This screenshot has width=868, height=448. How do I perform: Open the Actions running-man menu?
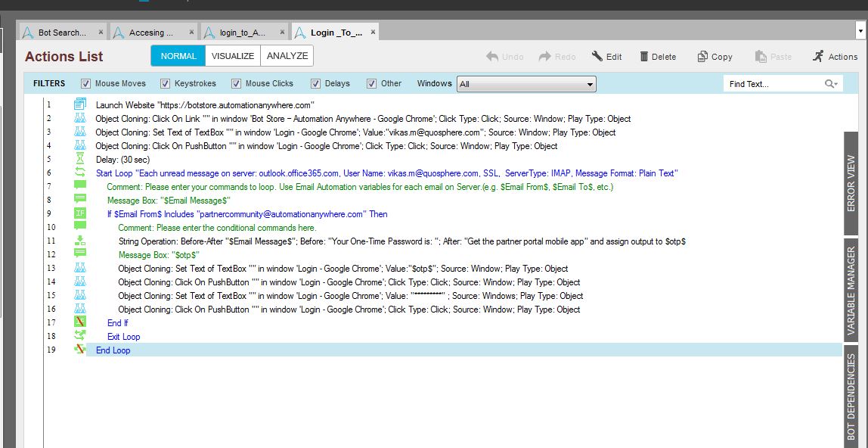(x=818, y=56)
